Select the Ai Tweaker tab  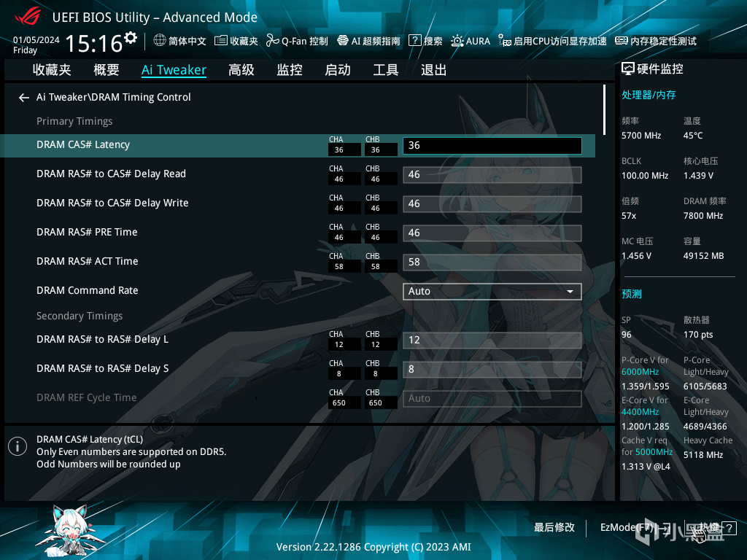[x=174, y=70]
